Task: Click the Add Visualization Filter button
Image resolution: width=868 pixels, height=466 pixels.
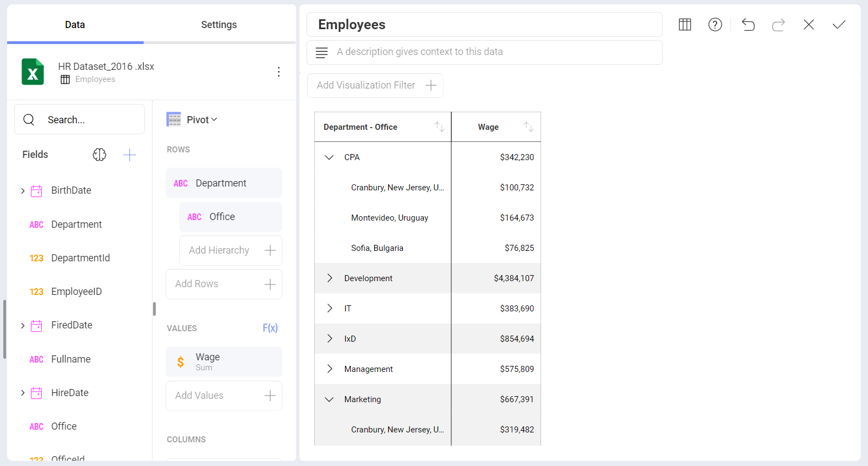Action: tap(375, 85)
